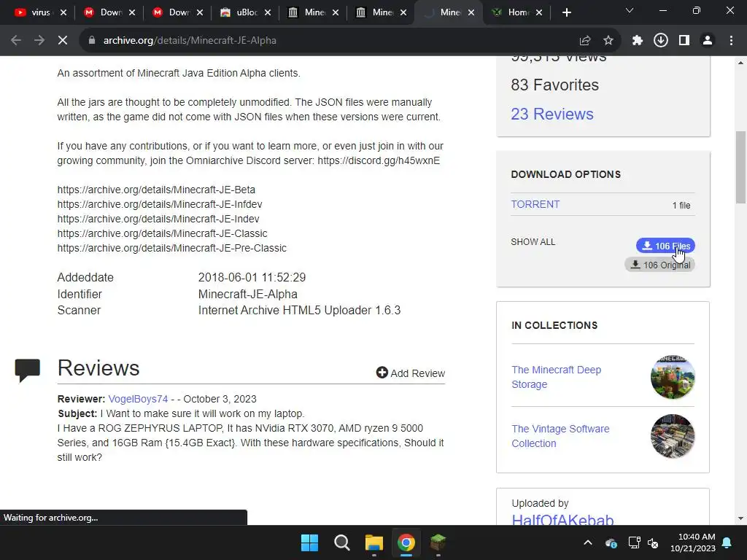Click the address bar URL

pyautogui.click(x=190, y=41)
